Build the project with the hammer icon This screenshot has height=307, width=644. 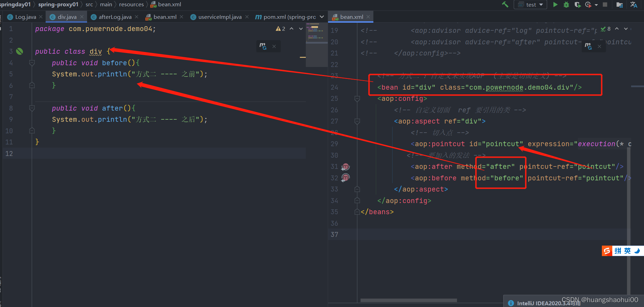pyautogui.click(x=505, y=5)
